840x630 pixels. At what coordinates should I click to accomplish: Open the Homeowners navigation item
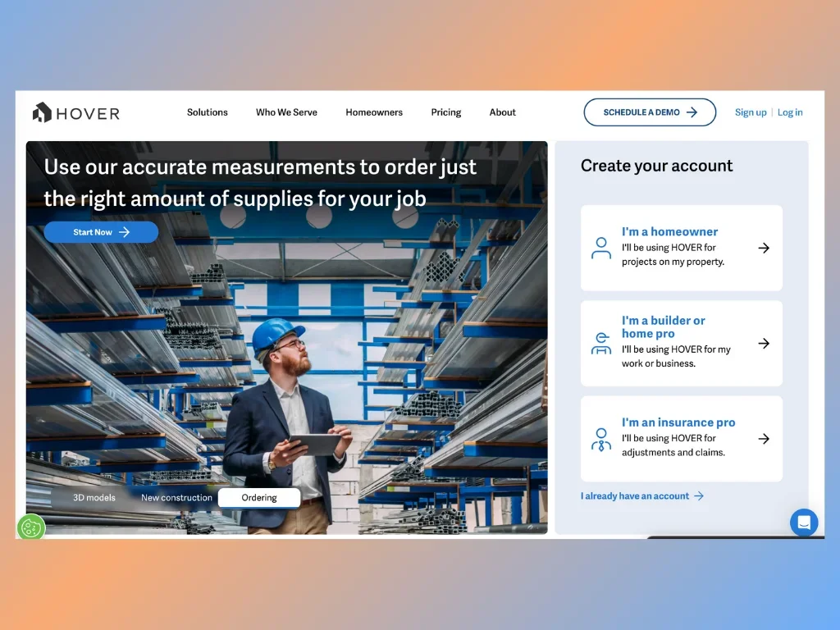(374, 112)
